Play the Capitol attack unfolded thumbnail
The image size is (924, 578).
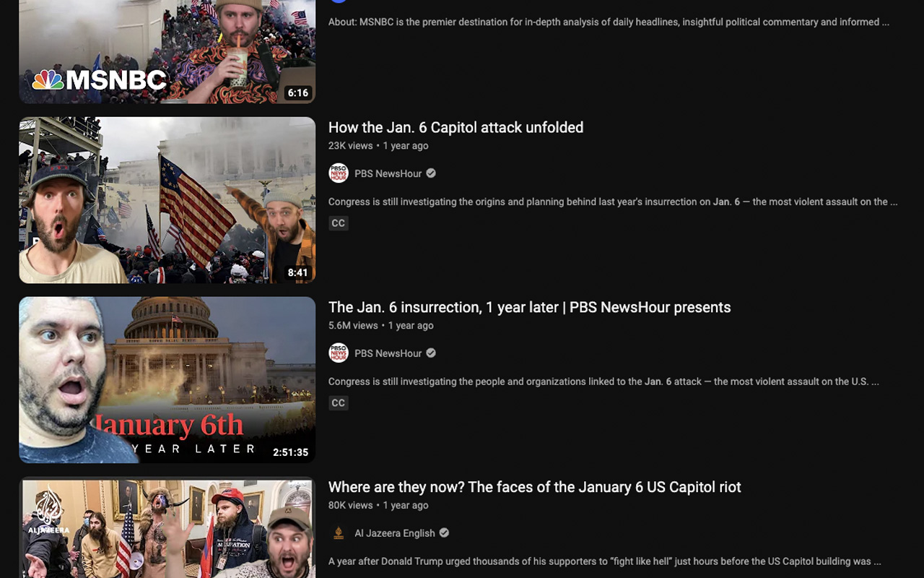(x=167, y=200)
